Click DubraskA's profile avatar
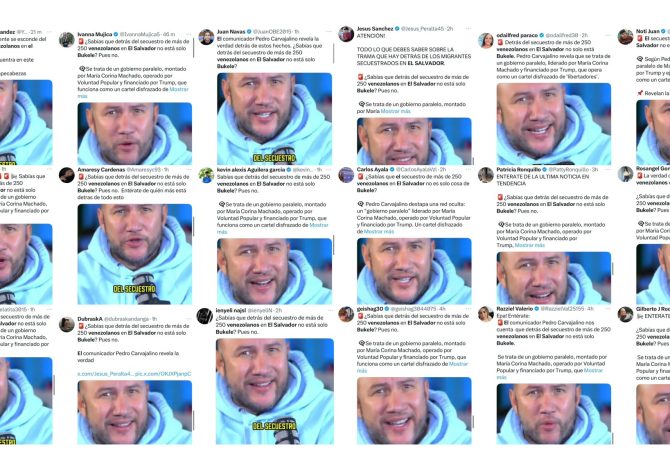Viewport: 670px width, 470px height. click(x=67, y=324)
